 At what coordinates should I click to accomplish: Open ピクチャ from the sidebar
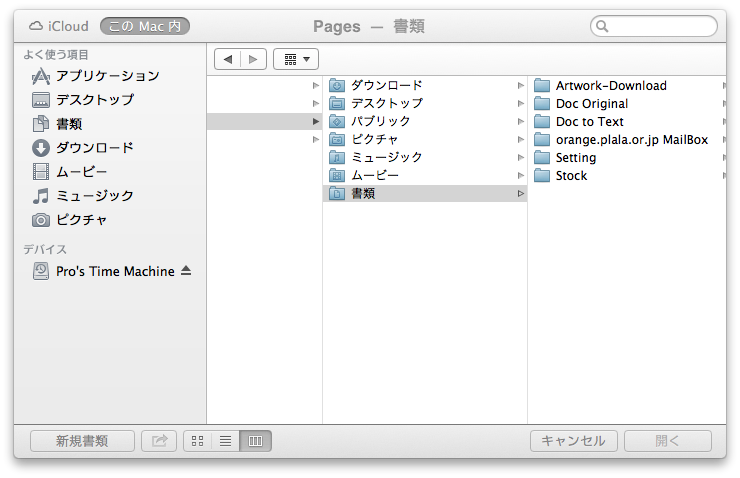[81, 220]
